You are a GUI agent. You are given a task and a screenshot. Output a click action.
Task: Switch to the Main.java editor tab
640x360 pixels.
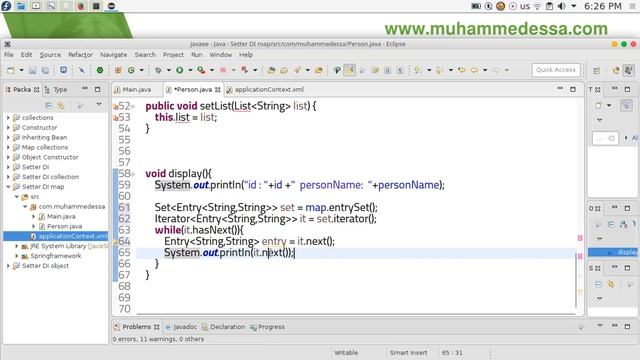tap(133, 89)
